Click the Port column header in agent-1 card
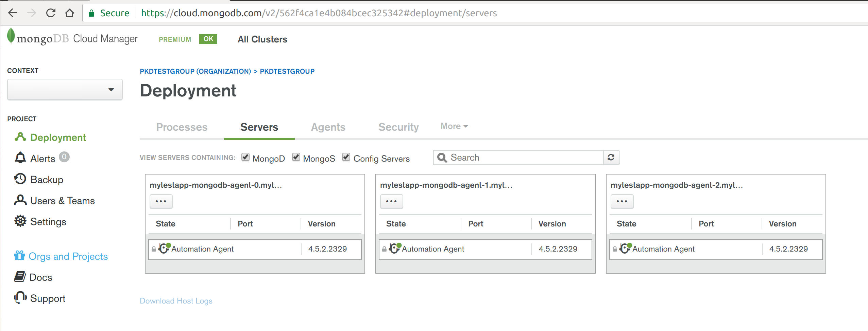 476,224
